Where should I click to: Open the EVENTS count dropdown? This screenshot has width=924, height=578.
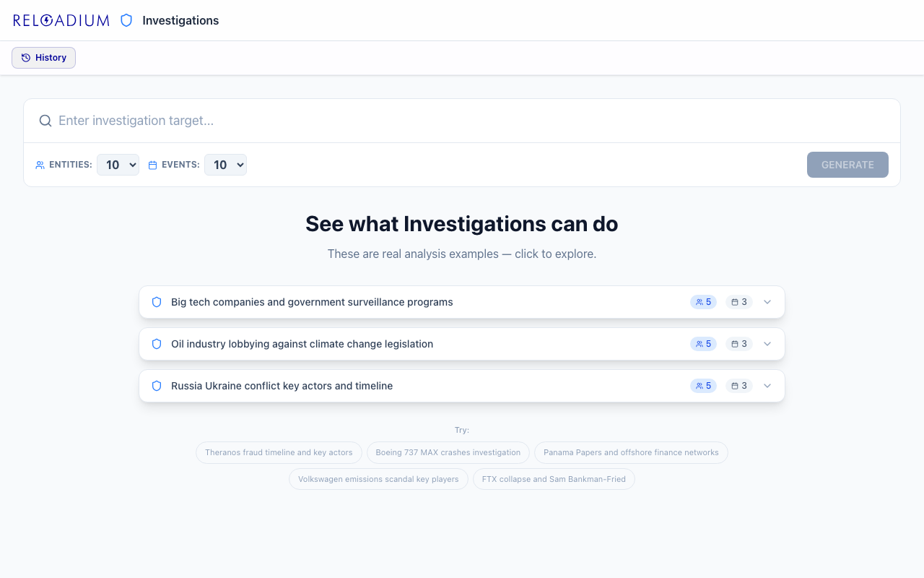(x=225, y=165)
